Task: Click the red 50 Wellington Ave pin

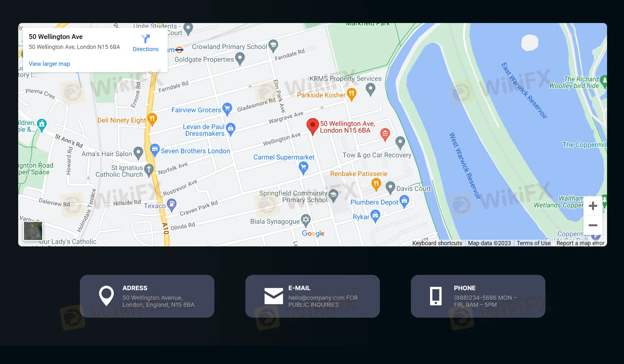Action: (x=312, y=125)
